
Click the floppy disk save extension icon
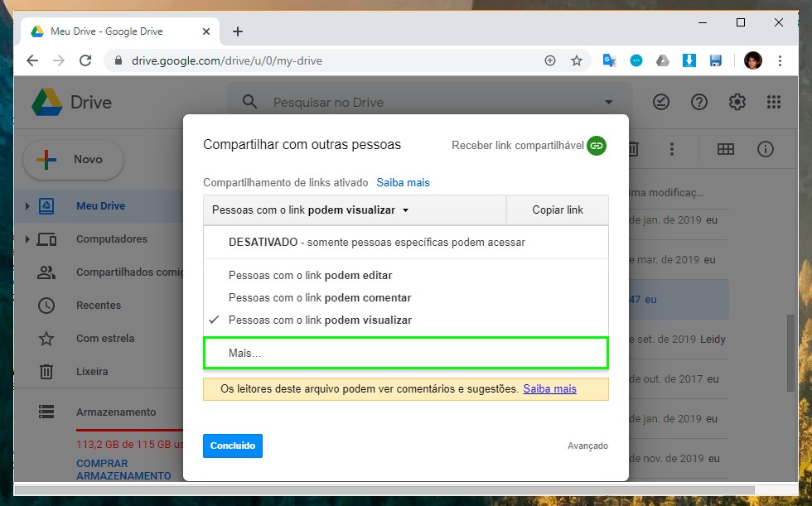[x=716, y=60]
